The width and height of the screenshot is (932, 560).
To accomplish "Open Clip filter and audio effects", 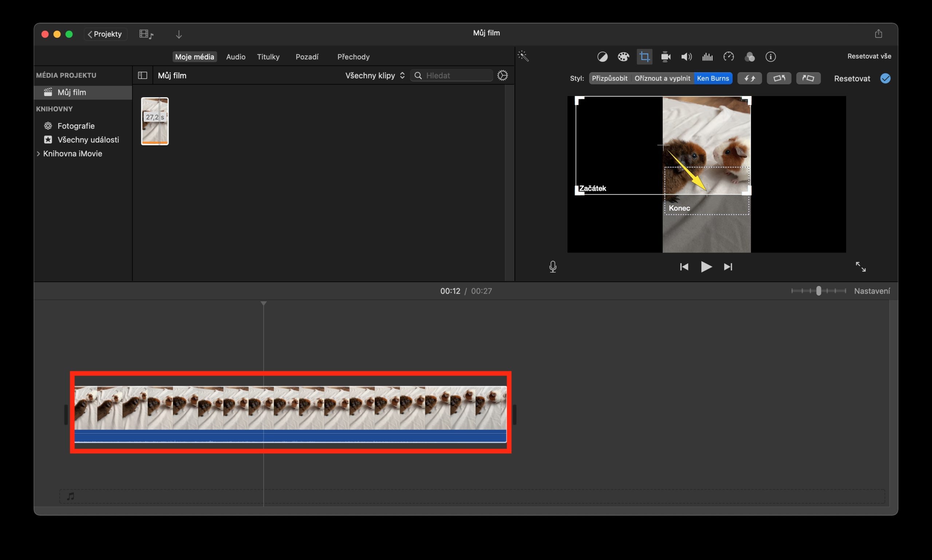I will 750,56.
